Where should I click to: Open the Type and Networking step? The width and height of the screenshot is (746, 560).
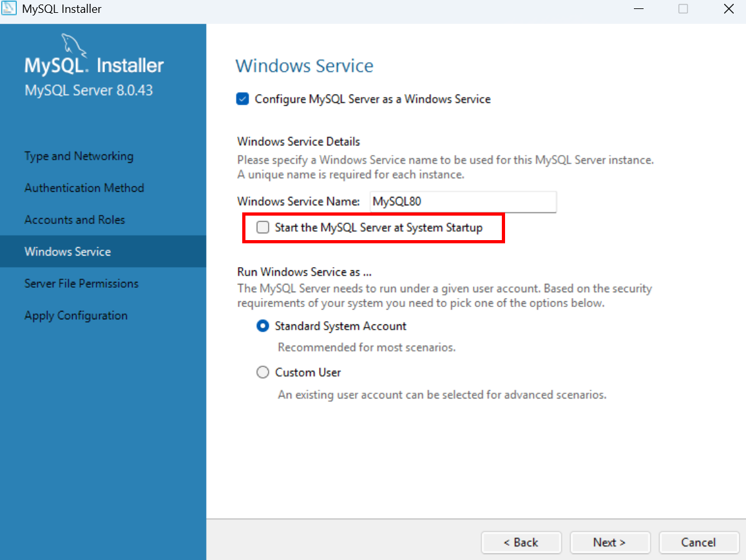coord(79,156)
